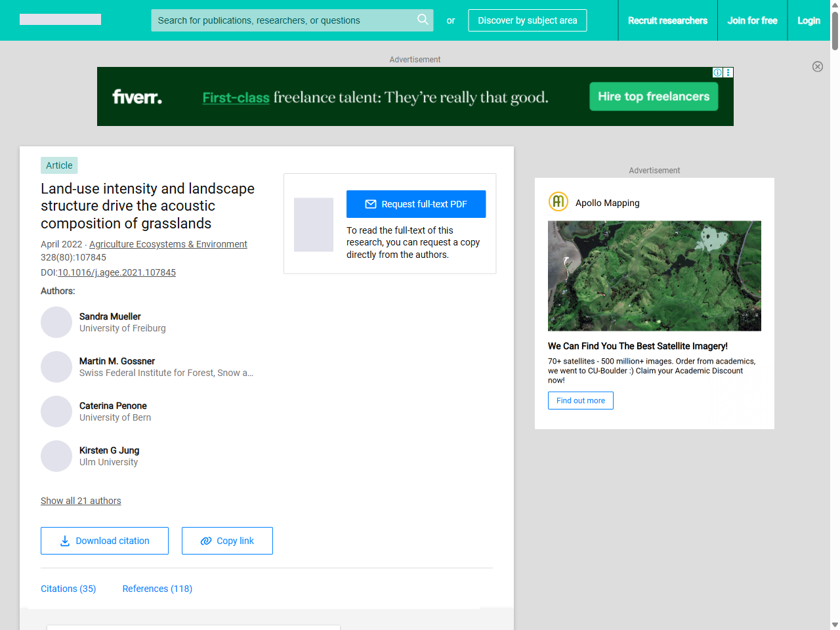Open the References (118) tab

point(157,589)
